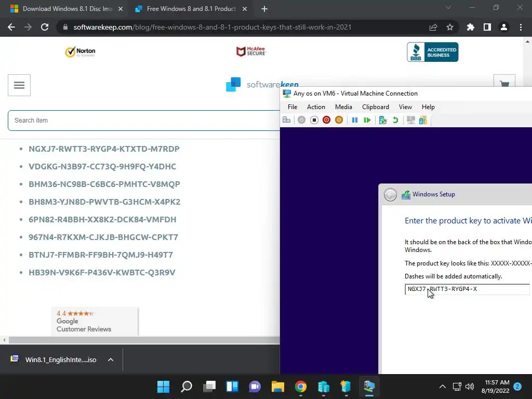This screenshot has height=399, width=532.
Task: Go forward in Chrome
Action: click(x=28, y=27)
